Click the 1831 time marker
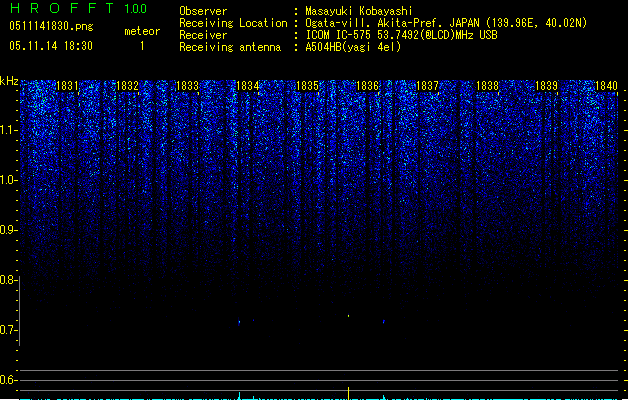The width and height of the screenshot is (629, 400). point(68,86)
